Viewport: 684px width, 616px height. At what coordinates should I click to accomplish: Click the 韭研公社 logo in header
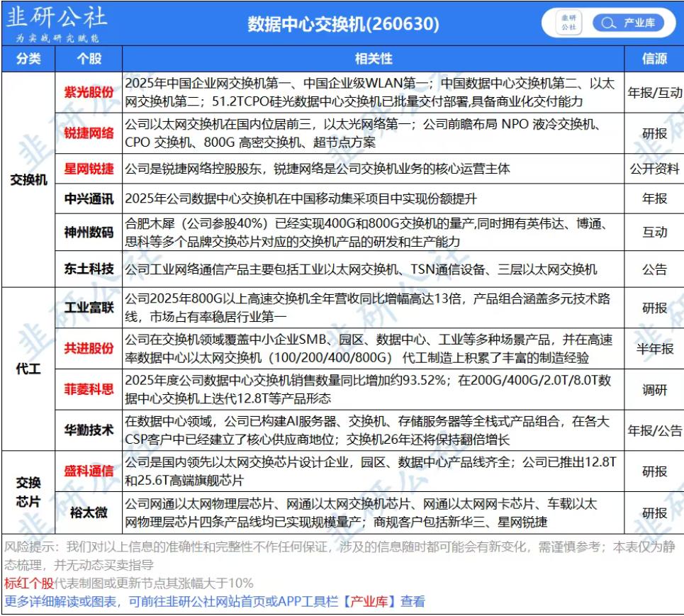pyautogui.click(x=56, y=24)
